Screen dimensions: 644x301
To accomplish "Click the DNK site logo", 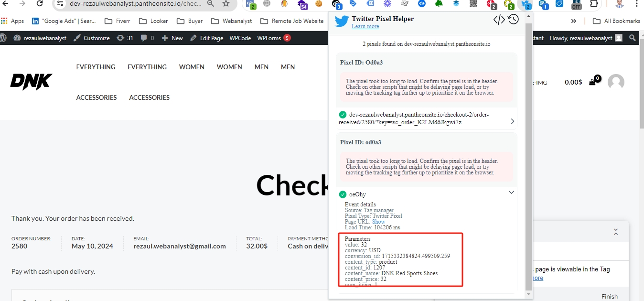I will point(32,82).
